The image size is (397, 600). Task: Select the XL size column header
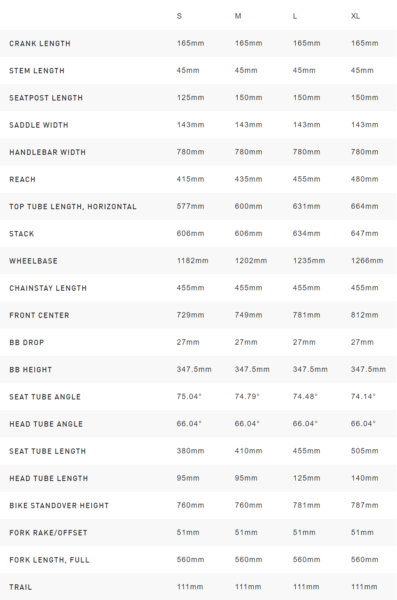click(355, 16)
